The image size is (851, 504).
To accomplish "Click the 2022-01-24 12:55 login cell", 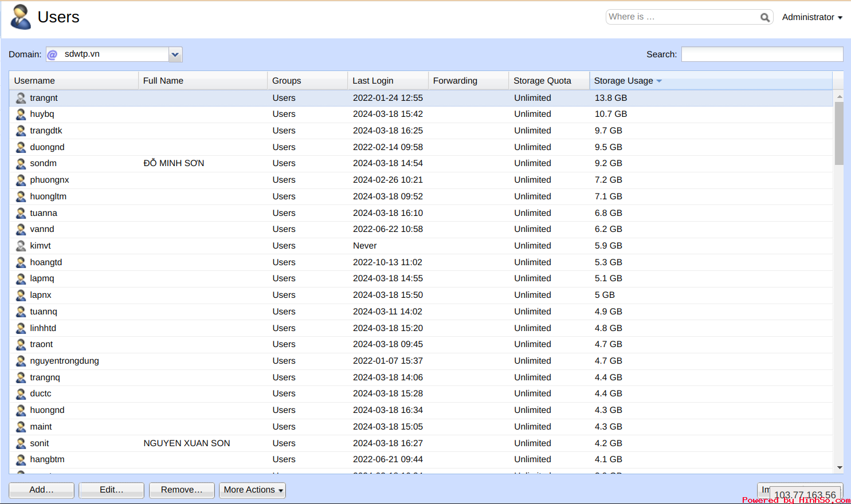I will coord(388,98).
